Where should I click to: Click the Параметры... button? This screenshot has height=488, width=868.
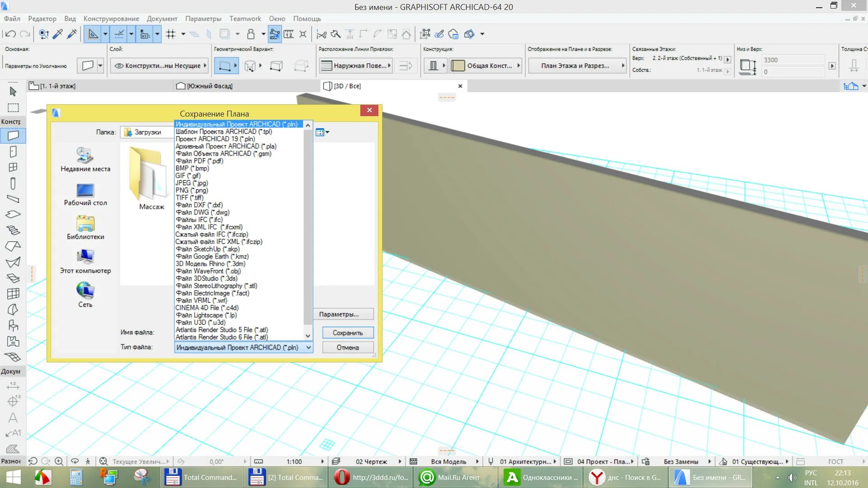(x=344, y=314)
